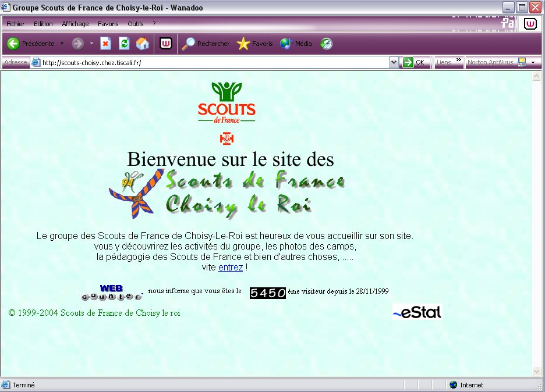
Task: Open the Fichier menu
Action: pyautogui.click(x=15, y=24)
